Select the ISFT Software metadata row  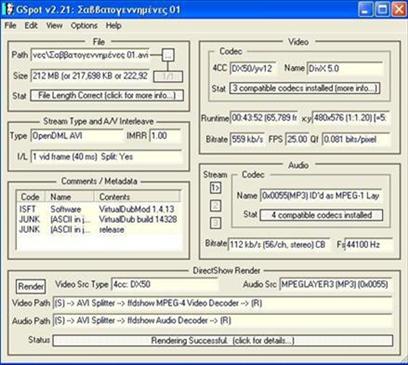click(x=99, y=209)
